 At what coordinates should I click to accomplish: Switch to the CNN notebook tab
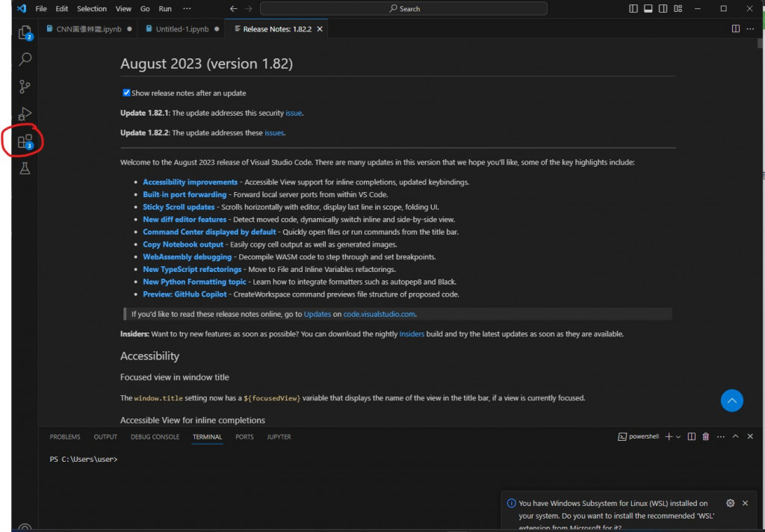(x=88, y=29)
